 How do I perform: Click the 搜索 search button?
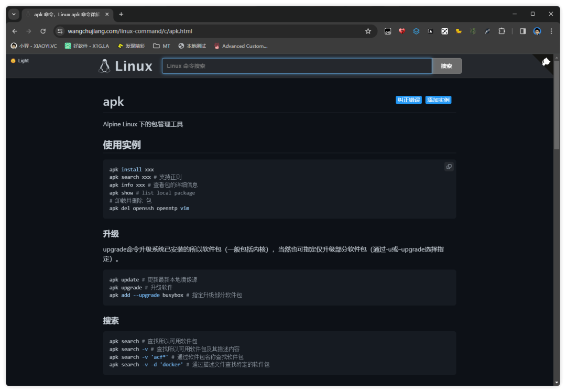447,66
